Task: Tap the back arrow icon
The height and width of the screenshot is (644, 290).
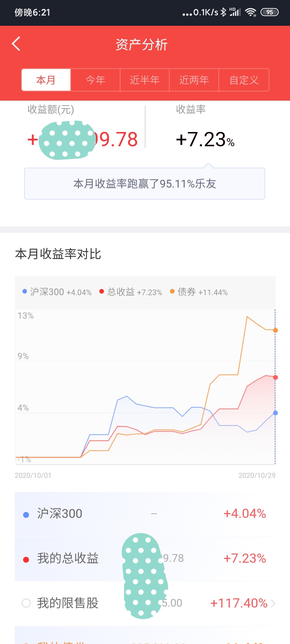Action: [x=16, y=44]
